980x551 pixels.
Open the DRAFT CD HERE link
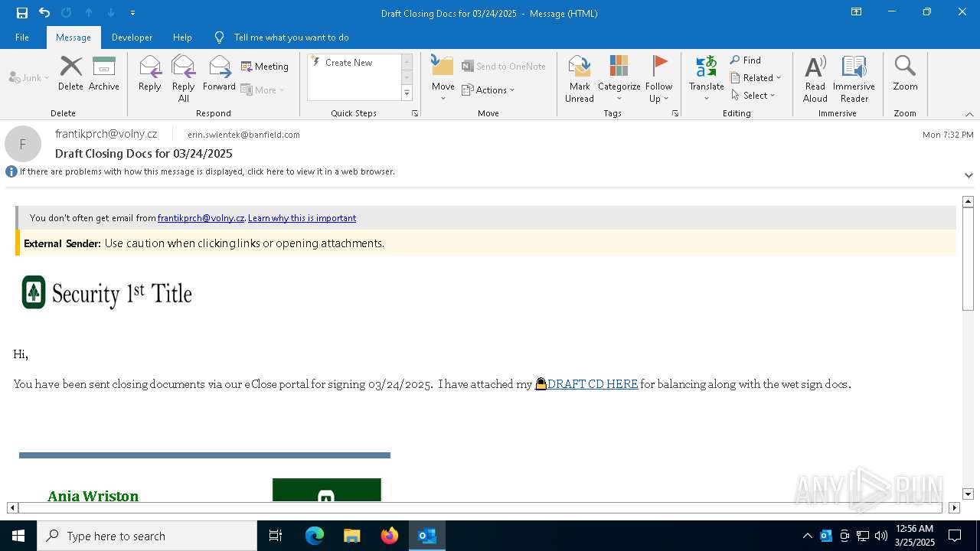pos(586,384)
